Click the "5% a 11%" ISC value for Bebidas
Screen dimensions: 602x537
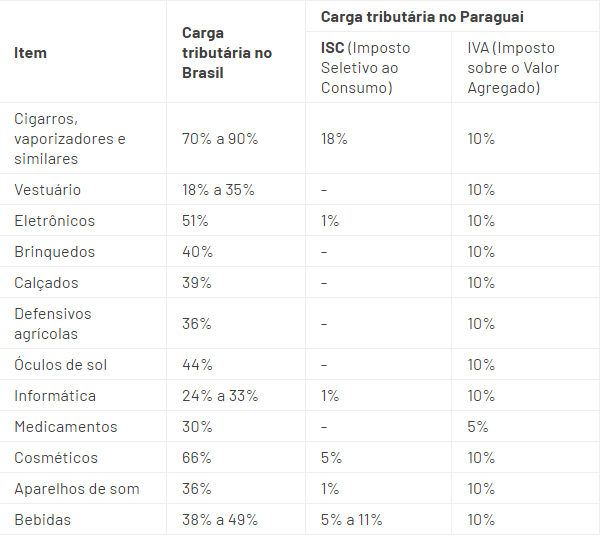[x=351, y=520]
